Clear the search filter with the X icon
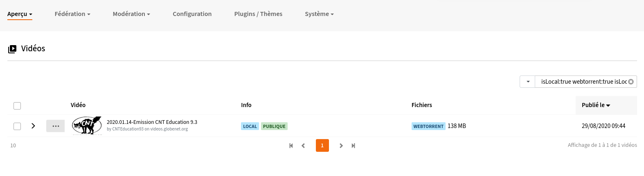Viewport: 644px width, 176px height. [x=631, y=82]
